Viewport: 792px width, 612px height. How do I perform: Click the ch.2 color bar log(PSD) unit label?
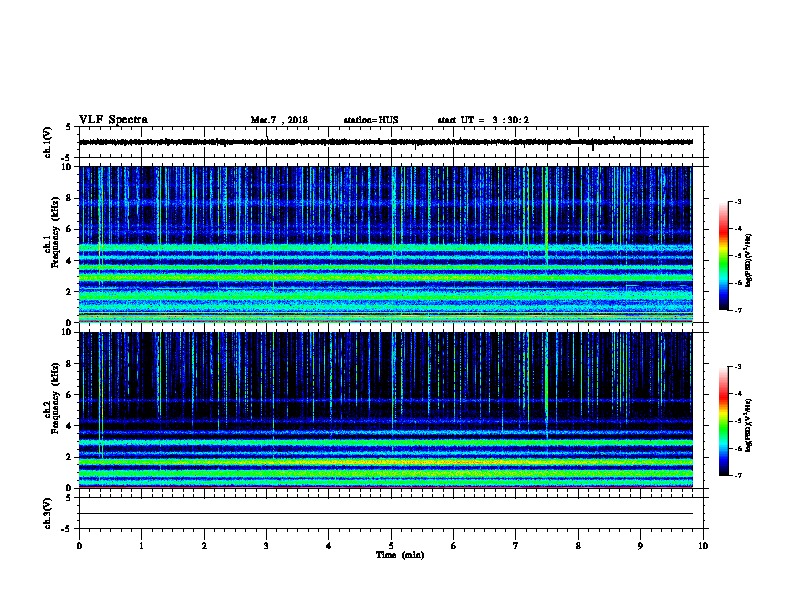(749, 425)
